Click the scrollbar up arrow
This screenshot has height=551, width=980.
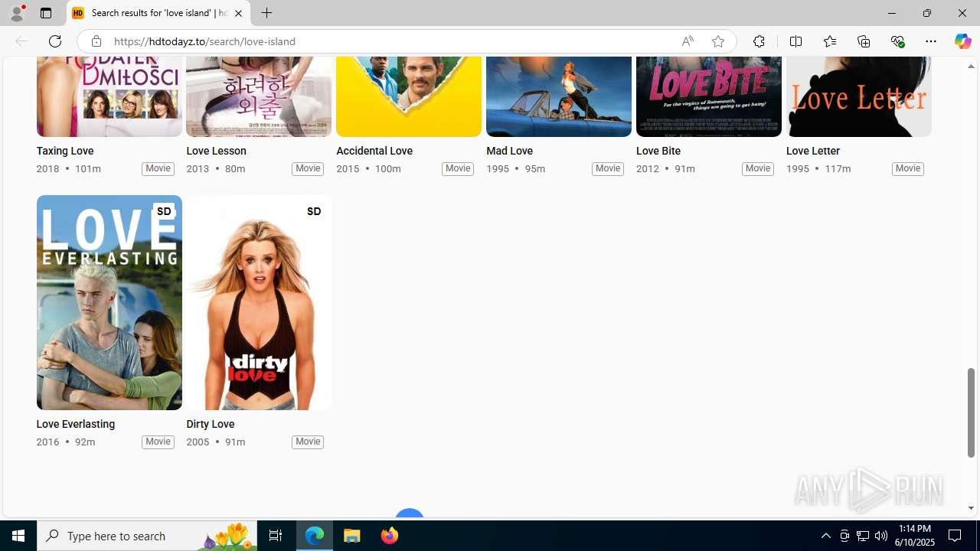[971, 67]
